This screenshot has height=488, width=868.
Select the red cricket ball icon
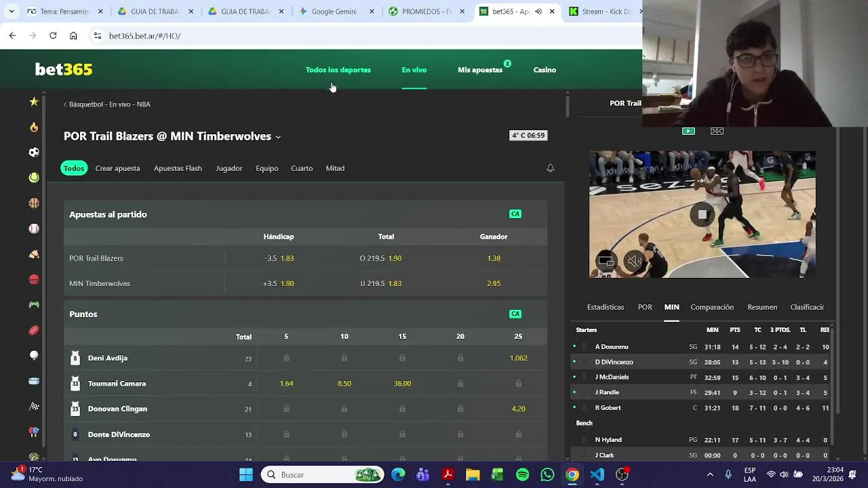34,279
